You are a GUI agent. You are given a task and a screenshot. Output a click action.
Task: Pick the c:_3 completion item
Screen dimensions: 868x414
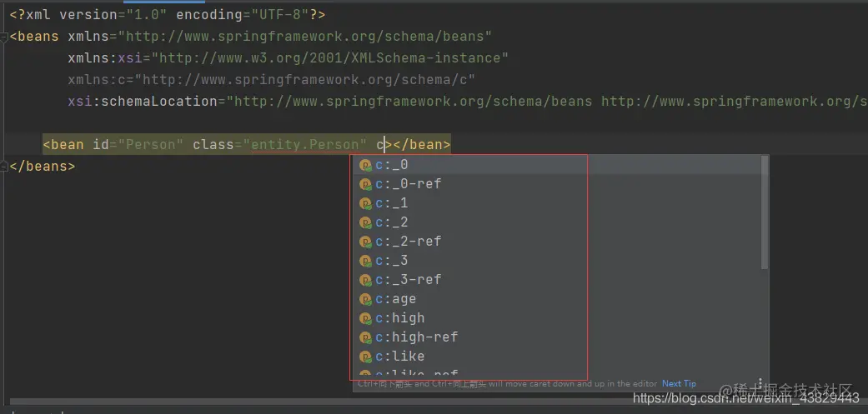pyautogui.click(x=558, y=261)
